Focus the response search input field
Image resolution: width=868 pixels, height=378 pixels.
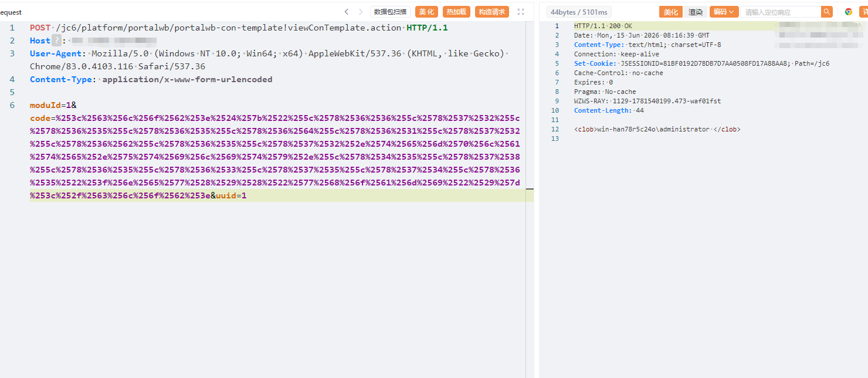pyautogui.click(x=781, y=12)
